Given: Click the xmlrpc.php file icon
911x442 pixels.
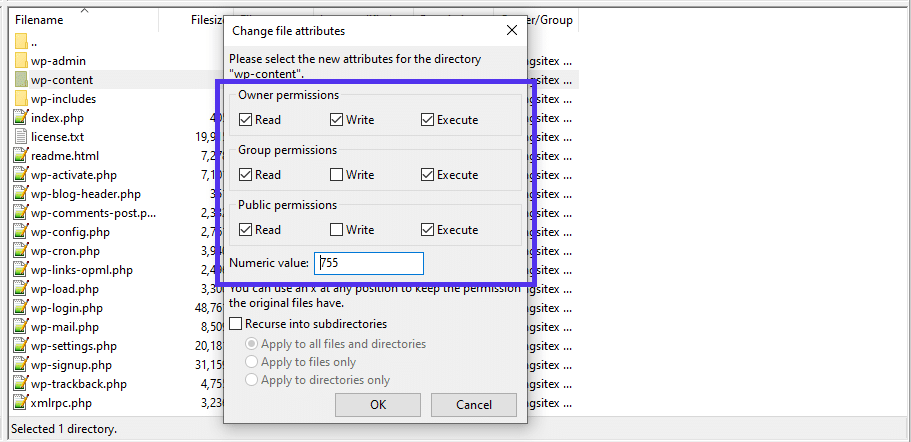Looking at the screenshot, I should pyautogui.click(x=21, y=403).
